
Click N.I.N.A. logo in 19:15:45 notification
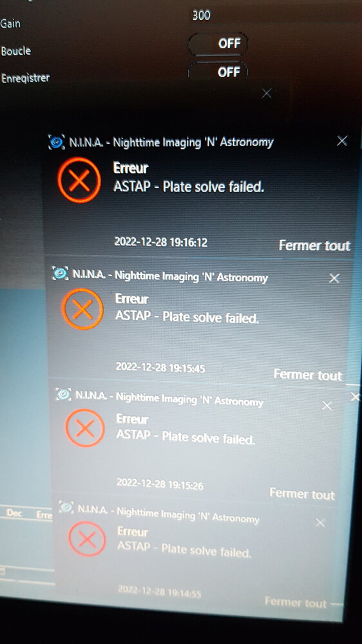61,273
